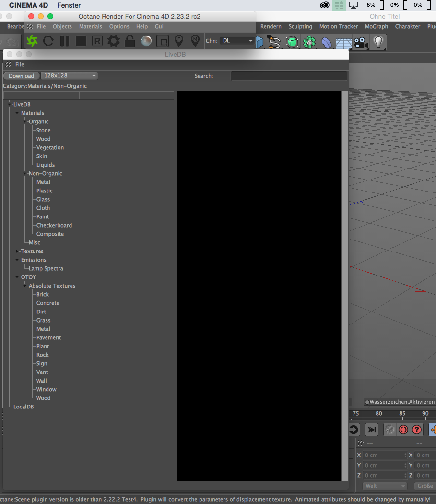The height and width of the screenshot is (504, 436).
Task: Click the green subdivision generator cube icon
Action: pyautogui.click(x=292, y=42)
